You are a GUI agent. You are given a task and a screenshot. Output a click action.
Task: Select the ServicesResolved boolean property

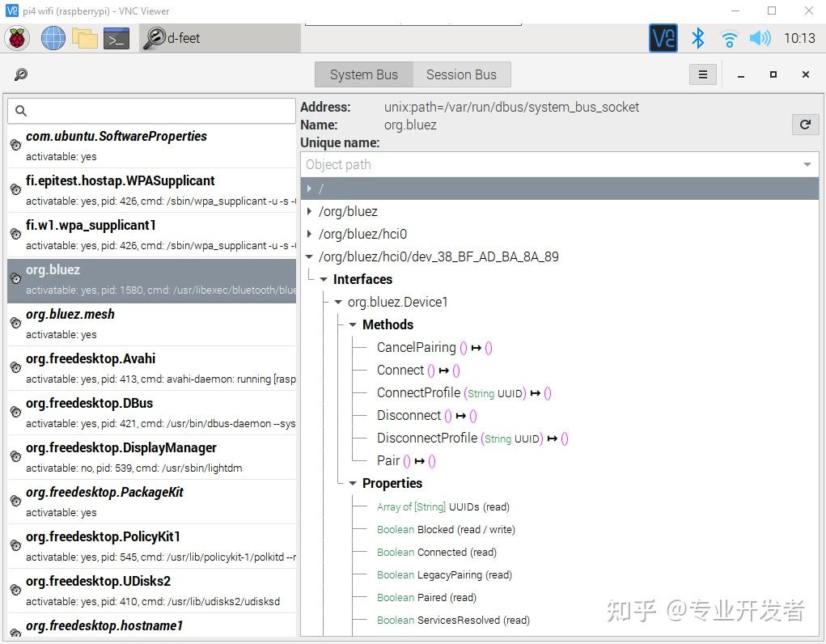click(453, 620)
